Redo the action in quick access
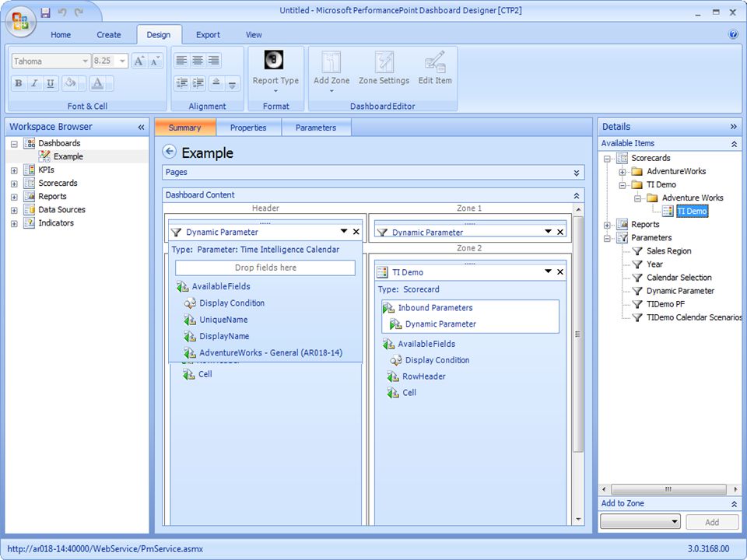This screenshot has height=560, width=747. [79, 12]
